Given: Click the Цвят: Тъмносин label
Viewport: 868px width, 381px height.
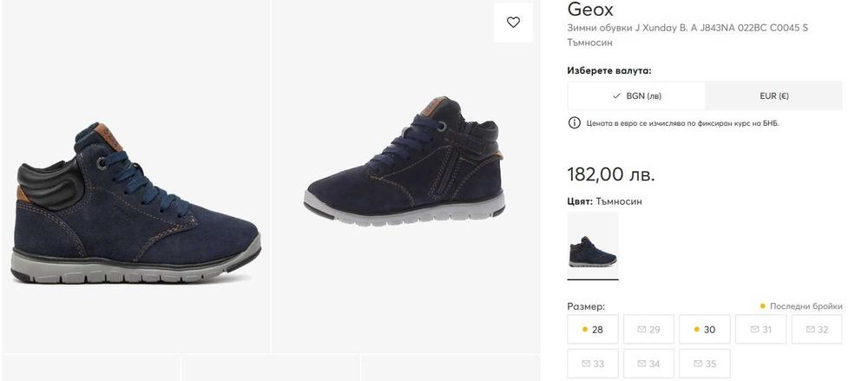Looking at the screenshot, I should point(604,201).
